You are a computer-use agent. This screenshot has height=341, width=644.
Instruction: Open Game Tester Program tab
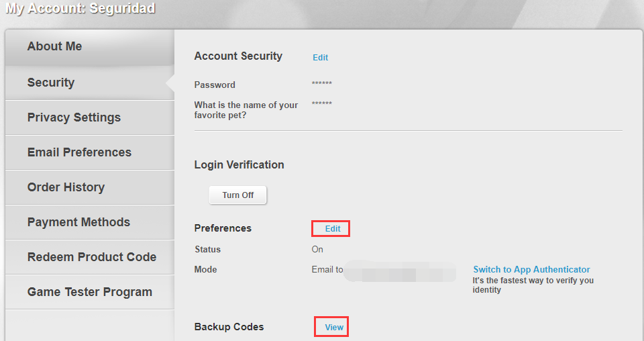(89, 292)
